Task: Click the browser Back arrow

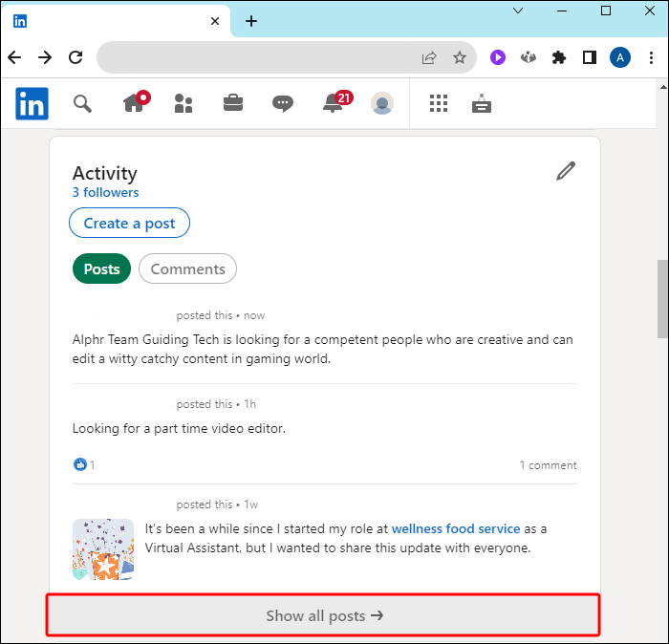Action: point(15,57)
